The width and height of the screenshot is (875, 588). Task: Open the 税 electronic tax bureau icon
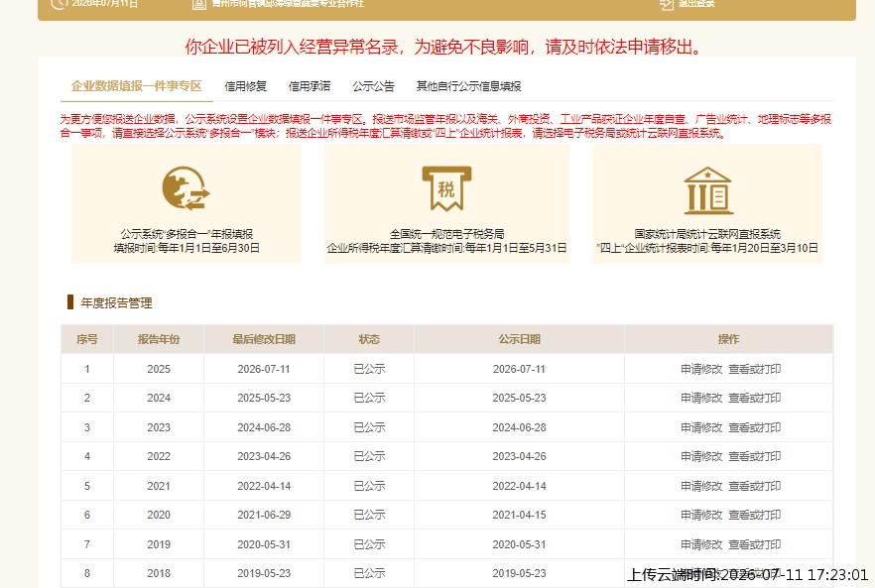coord(446,188)
